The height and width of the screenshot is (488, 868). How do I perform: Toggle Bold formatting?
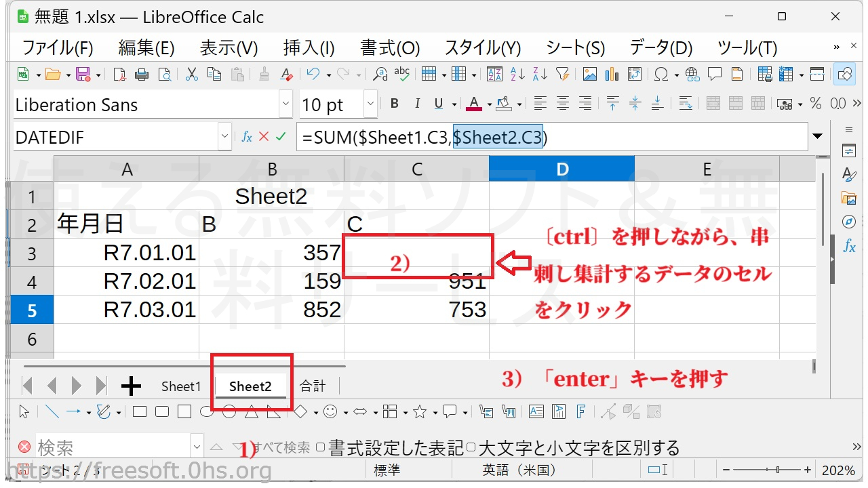pos(395,104)
